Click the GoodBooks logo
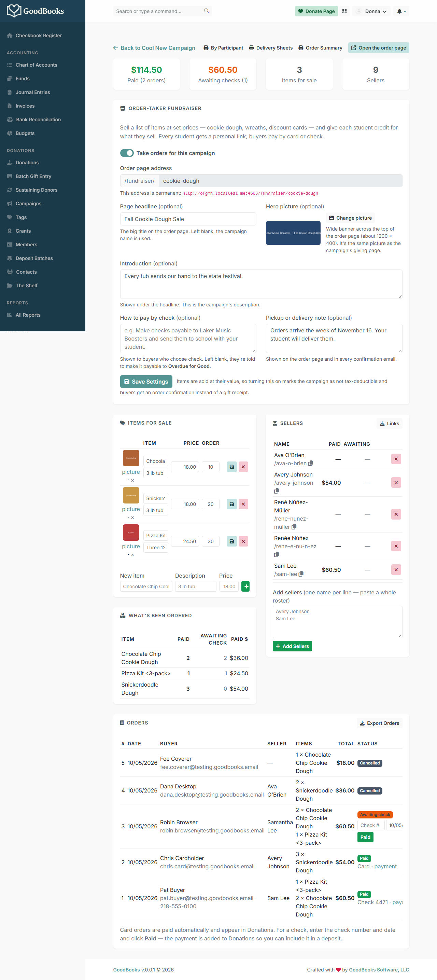This screenshot has width=437, height=980. [x=36, y=11]
